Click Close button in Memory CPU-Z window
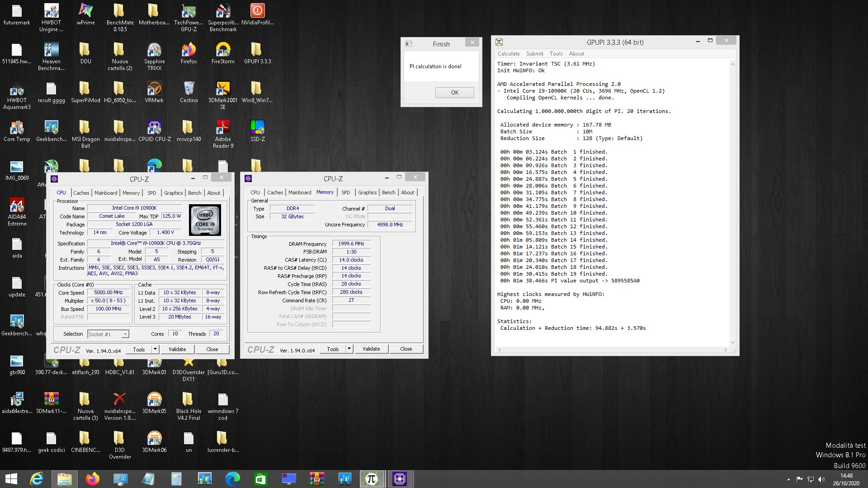 [406, 349]
